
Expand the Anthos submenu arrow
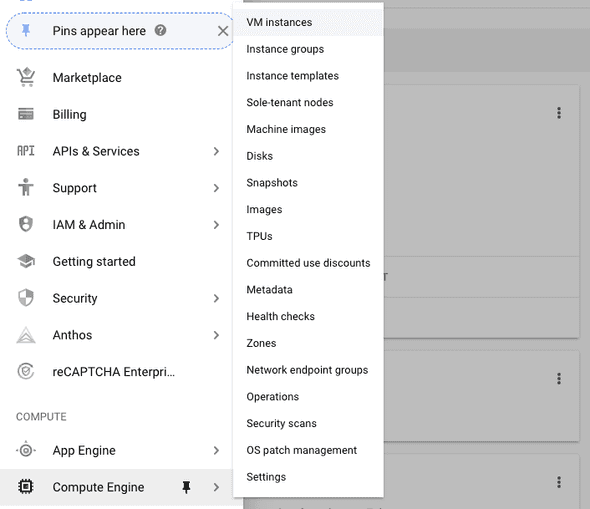[216, 335]
